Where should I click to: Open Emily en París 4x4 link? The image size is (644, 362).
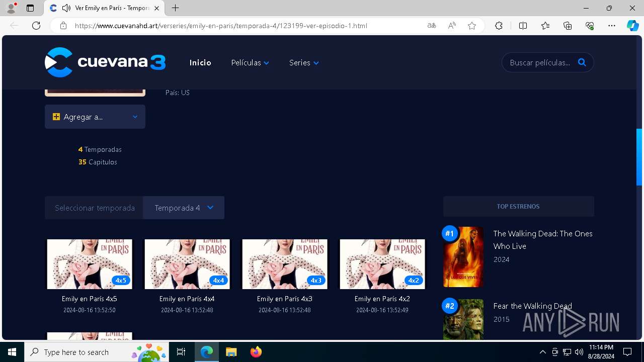[187, 299]
